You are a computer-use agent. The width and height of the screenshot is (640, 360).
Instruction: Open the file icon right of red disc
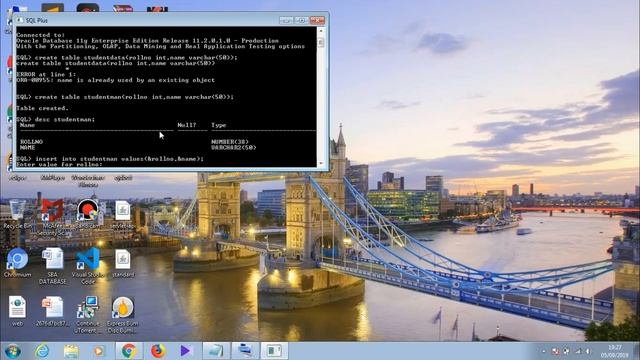(122, 213)
